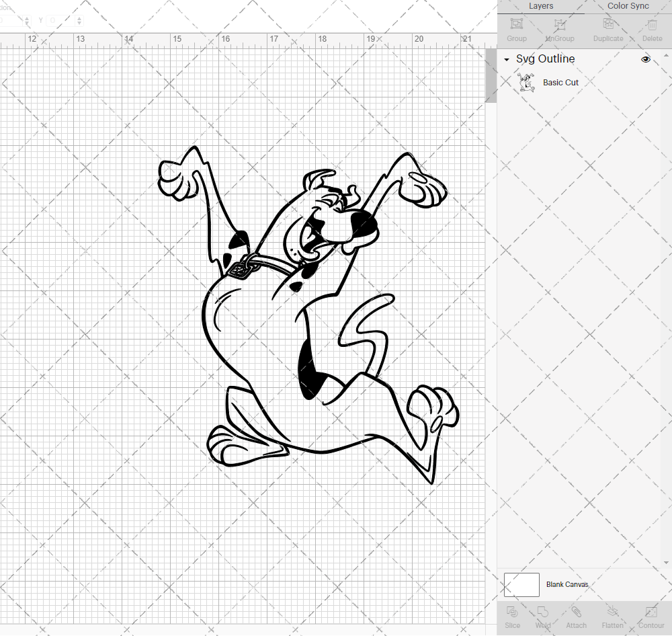Screen dimensions: 672x636
Task: Increase the Y position using the stepper arrow
Action: 79,18
